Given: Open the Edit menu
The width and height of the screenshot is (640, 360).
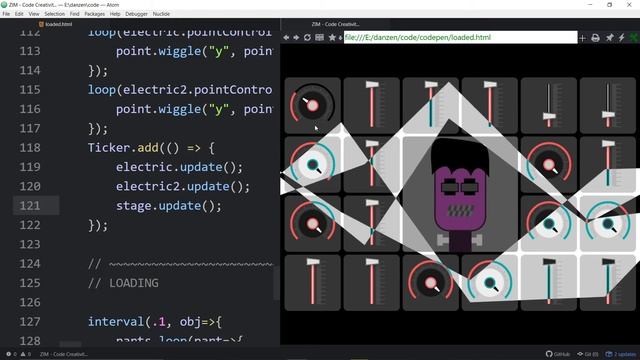Looking at the screenshot, I should click(19, 14).
